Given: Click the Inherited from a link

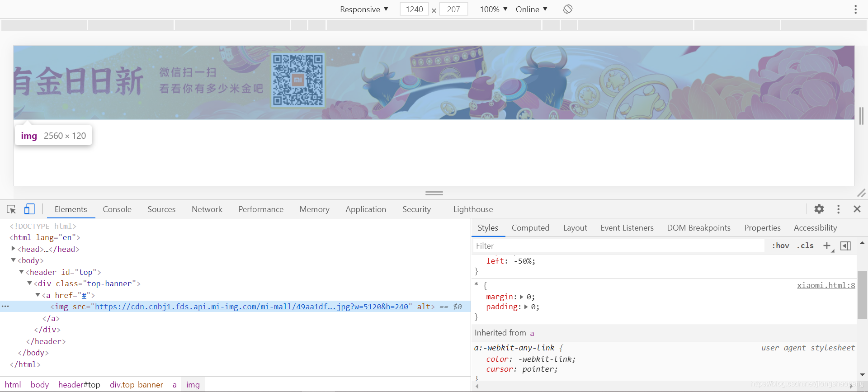Looking at the screenshot, I should point(532,333).
